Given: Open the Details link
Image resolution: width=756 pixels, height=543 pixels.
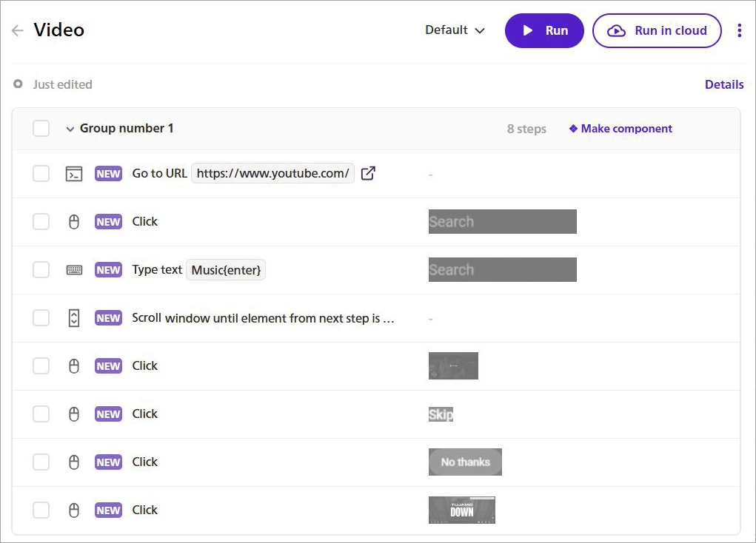Looking at the screenshot, I should coord(724,84).
